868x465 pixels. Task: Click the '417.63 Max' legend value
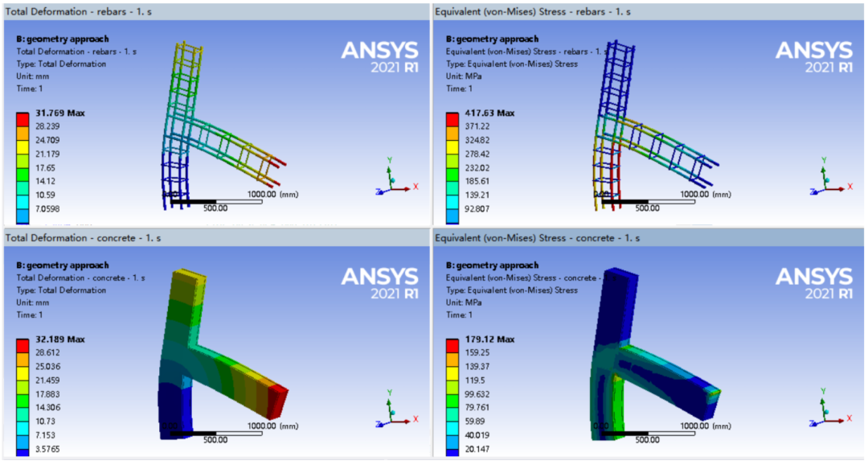tap(489, 113)
